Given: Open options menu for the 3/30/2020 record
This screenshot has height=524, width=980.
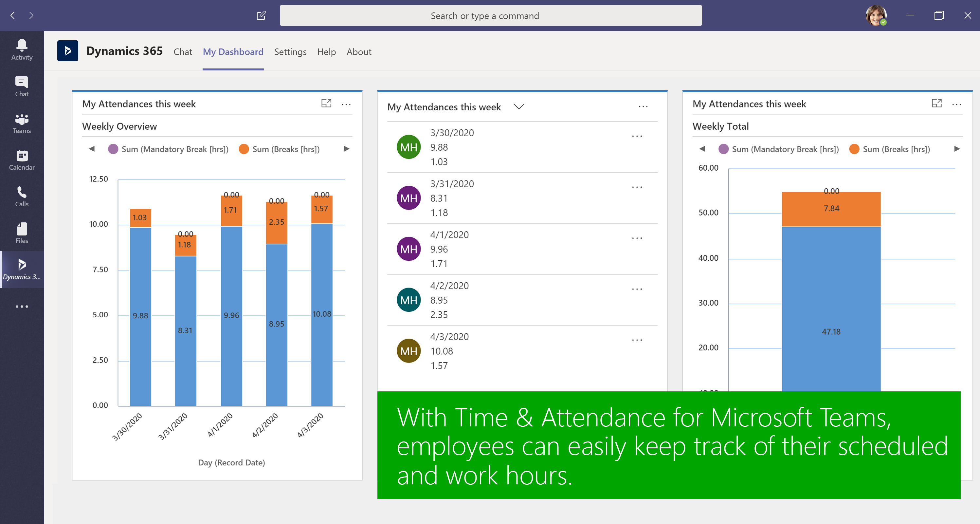Looking at the screenshot, I should [x=637, y=136].
